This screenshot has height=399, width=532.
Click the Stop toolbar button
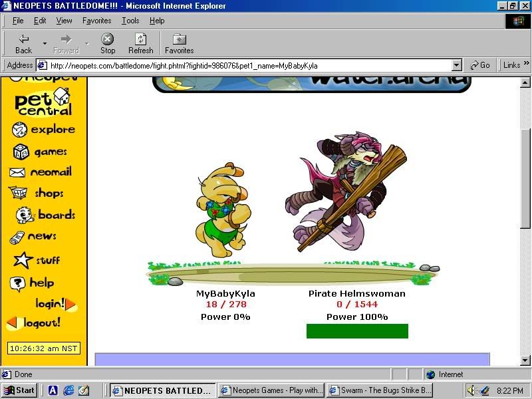(108, 44)
